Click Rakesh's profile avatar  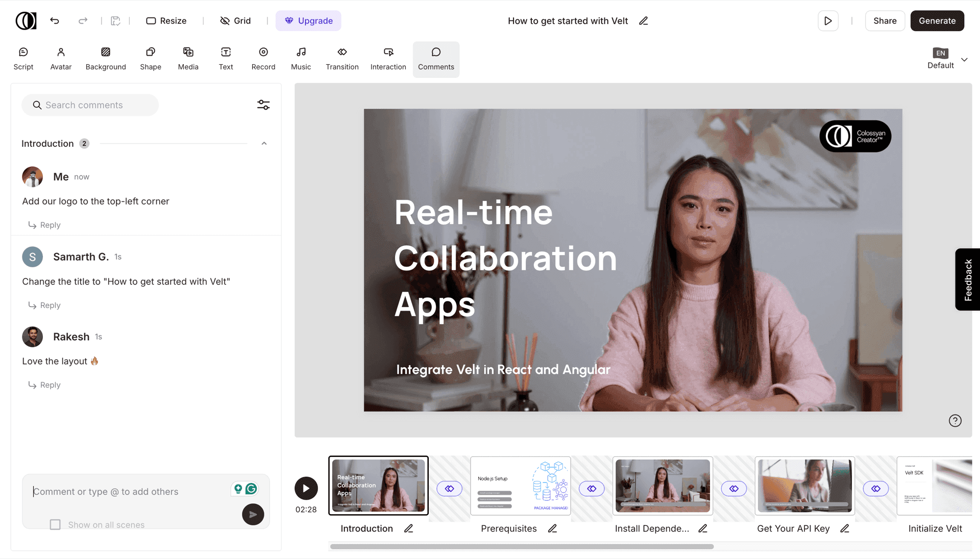pos(32,337)
